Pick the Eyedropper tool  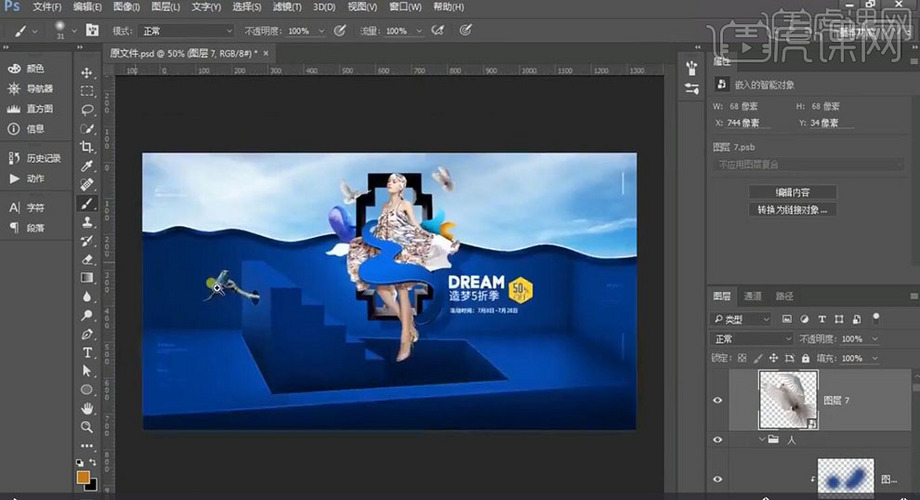pyautogui.click(x=87, y=166)
